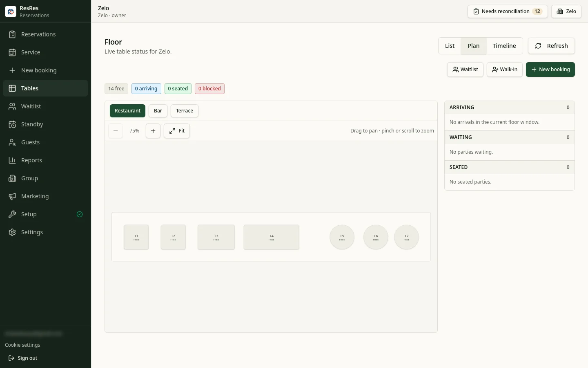Click the zoom in plus button
588x368 pixels.
pyautogui.click(x=153, y=131)
